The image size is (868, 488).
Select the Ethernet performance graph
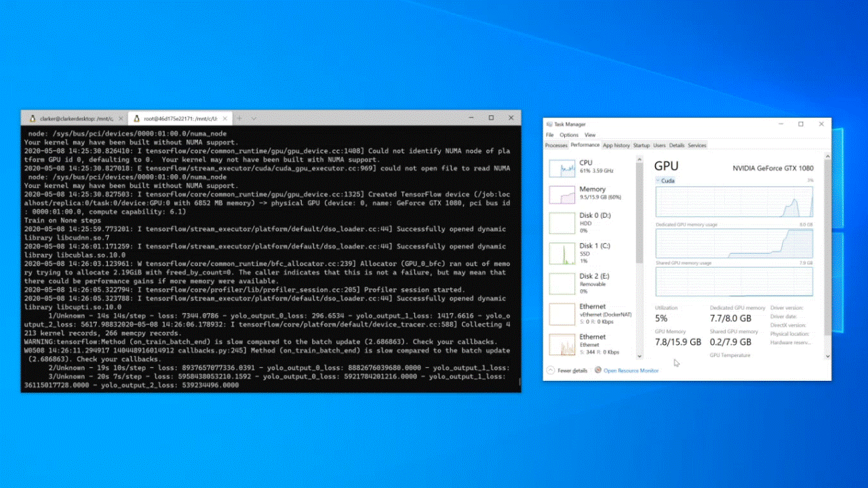click(x=561, y=344)
